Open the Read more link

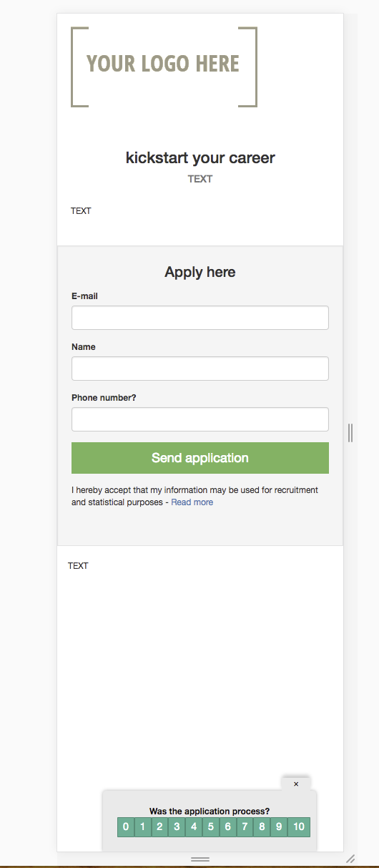(192, 502)
